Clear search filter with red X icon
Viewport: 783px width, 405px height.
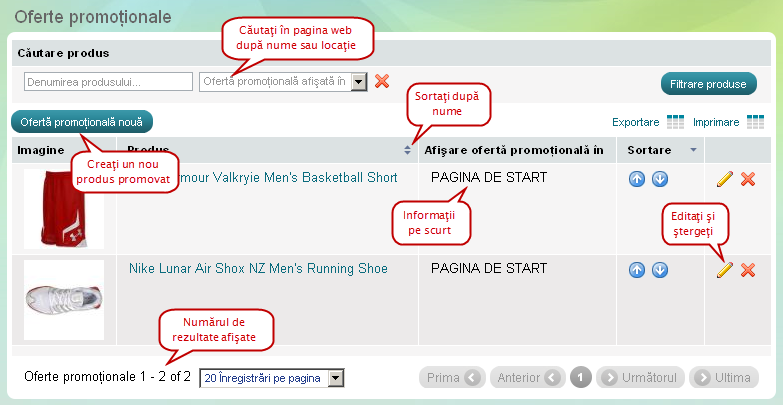pos(382,81)
